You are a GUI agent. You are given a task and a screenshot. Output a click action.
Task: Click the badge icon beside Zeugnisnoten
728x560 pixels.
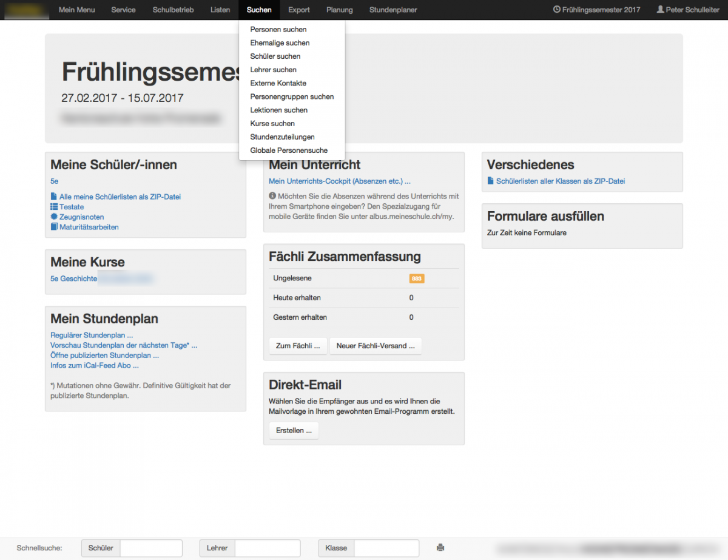54,217
